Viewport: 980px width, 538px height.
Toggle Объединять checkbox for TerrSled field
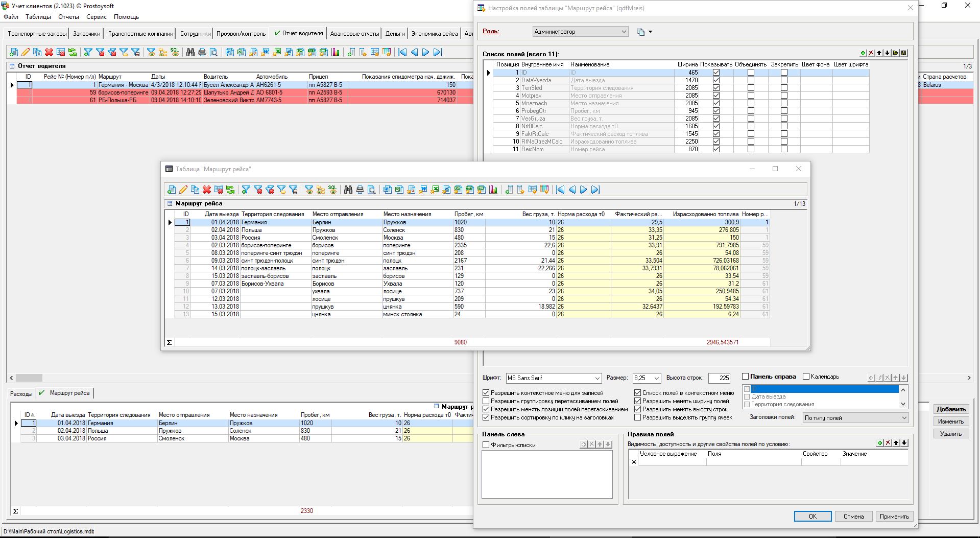point(751,88)
